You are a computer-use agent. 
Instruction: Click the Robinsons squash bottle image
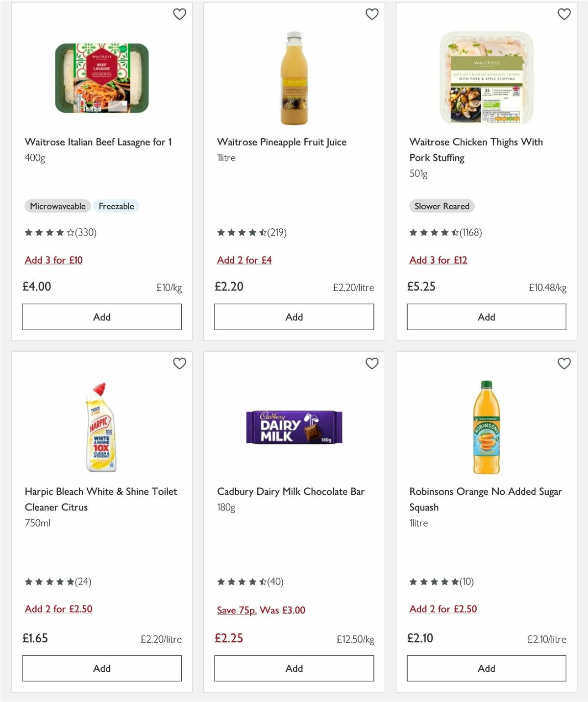pyautogui.click(x=486, y=426)
